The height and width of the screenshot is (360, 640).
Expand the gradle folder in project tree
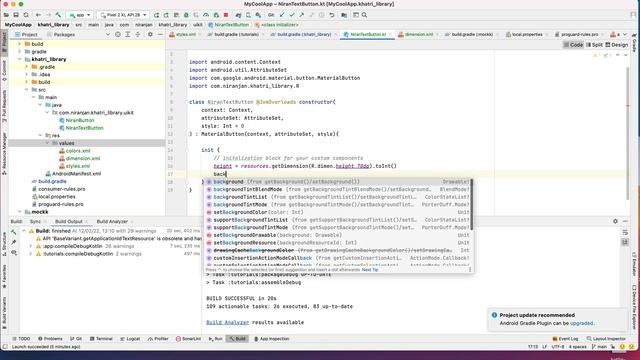tap(20, 52)
